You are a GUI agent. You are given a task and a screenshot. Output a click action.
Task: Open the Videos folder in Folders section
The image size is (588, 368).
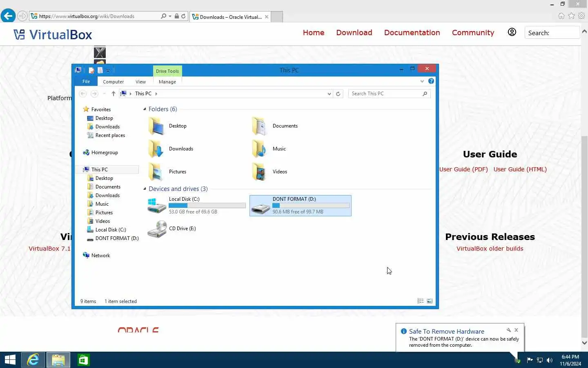click(x=260, y=172)
